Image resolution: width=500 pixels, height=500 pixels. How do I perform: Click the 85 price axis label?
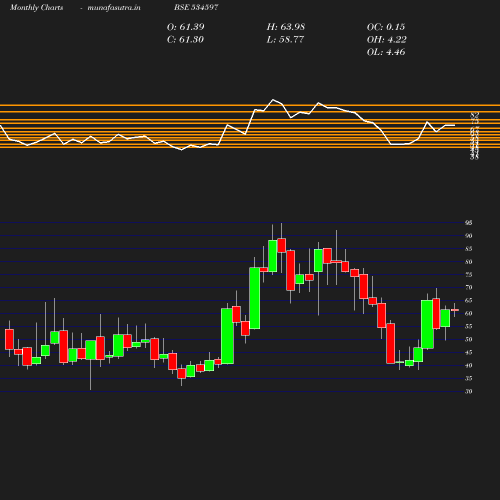tap(469, 249)
